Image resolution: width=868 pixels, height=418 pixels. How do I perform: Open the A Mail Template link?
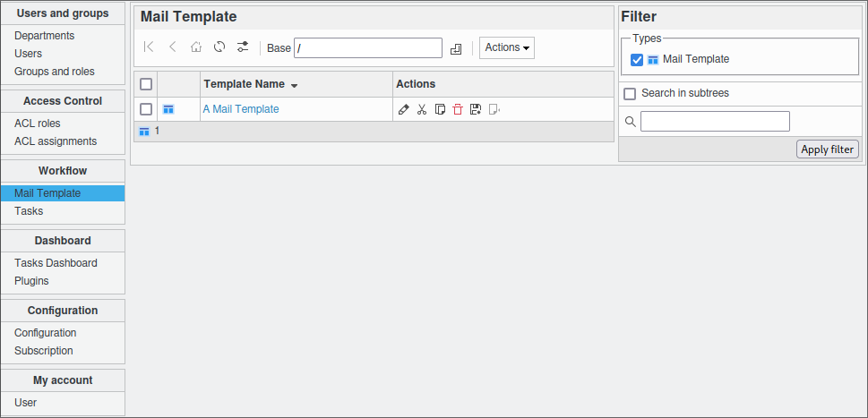(241, 109)
